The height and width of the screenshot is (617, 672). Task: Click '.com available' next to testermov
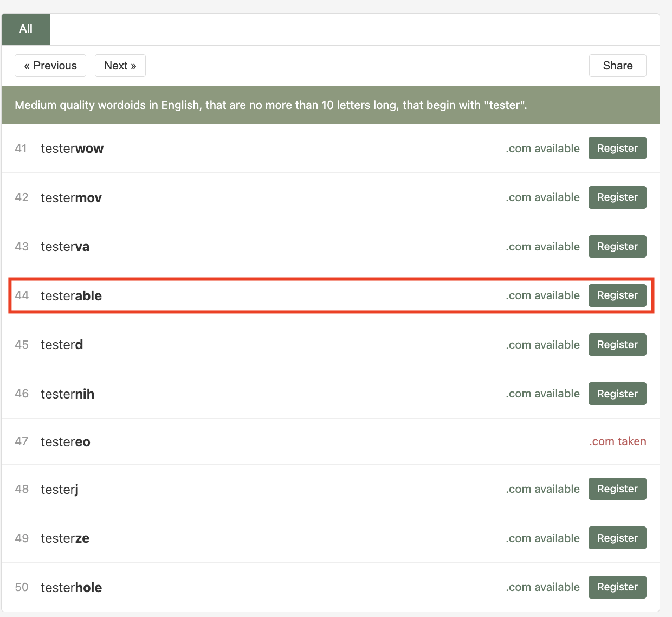[x=542, y=197]
